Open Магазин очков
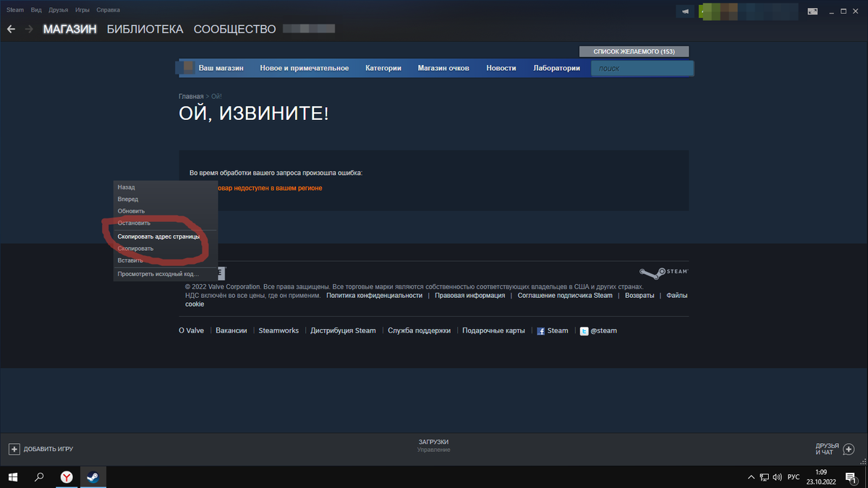 point(443,68)
